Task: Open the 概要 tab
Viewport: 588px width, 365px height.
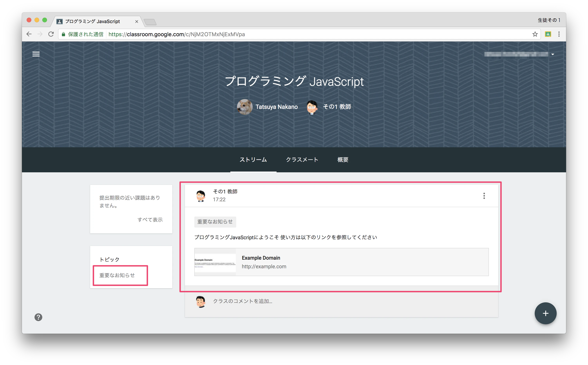Action: [343, 160]
